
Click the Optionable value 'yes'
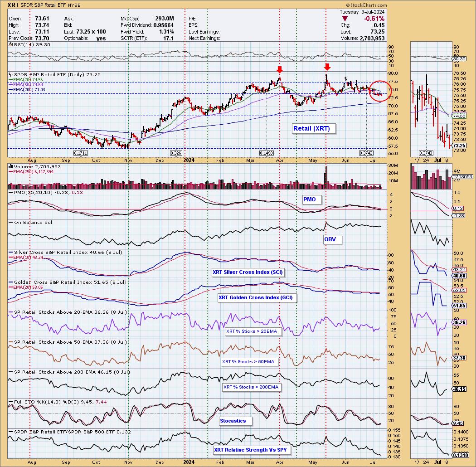[101, 38]
